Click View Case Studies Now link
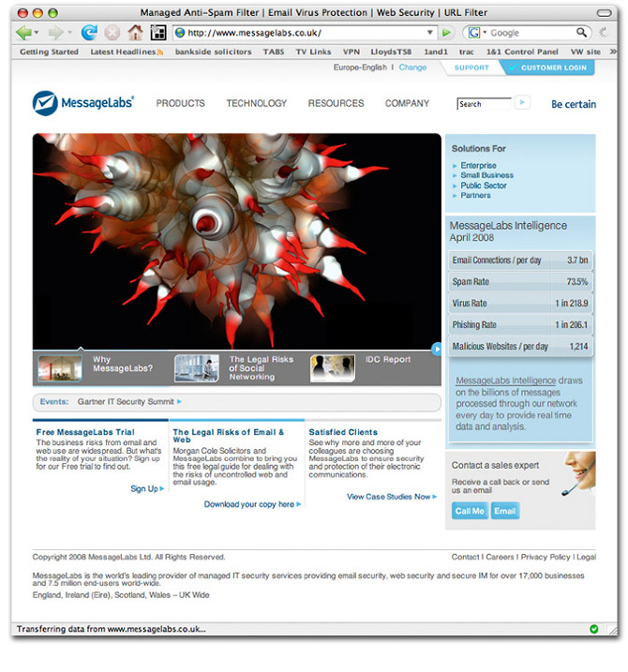The image size is (628, 672). (392, 497)
